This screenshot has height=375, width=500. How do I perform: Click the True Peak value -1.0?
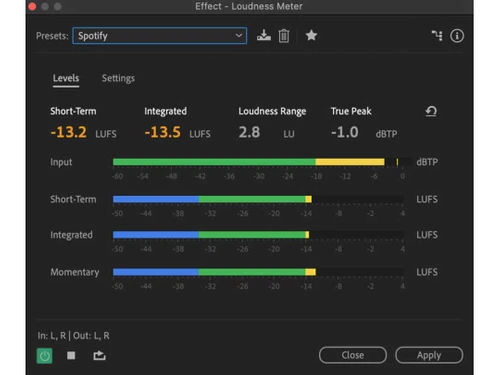pyautogui.click(x=345, y=132)
